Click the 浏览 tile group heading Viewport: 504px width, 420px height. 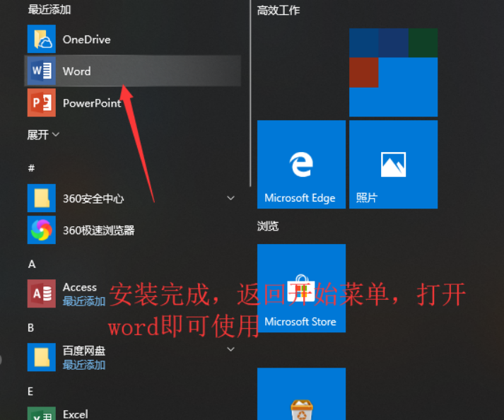pos(268,226)
